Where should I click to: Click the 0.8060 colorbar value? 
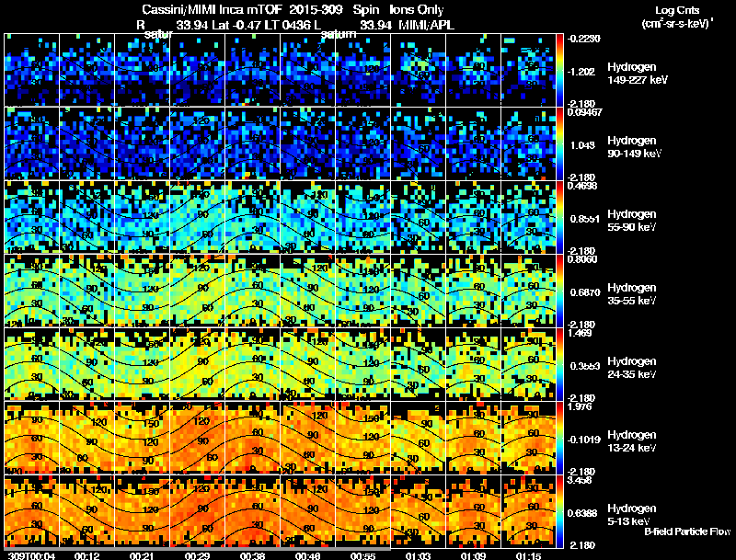582,259
